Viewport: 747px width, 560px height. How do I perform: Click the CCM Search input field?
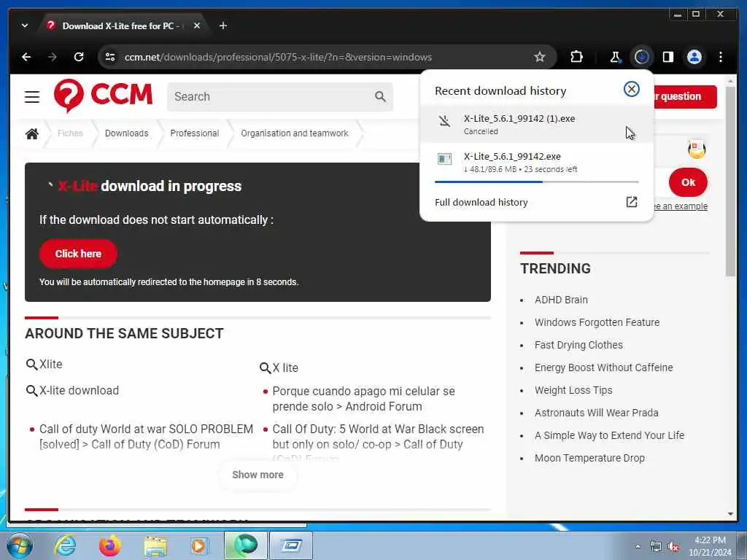click(273, 97)
